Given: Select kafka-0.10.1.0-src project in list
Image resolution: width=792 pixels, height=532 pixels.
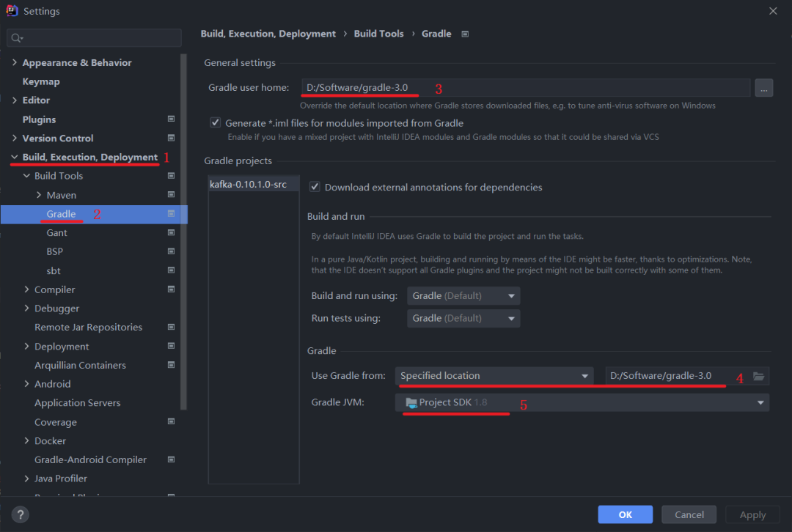Looking at the screenshot, I should pos(254,184).
